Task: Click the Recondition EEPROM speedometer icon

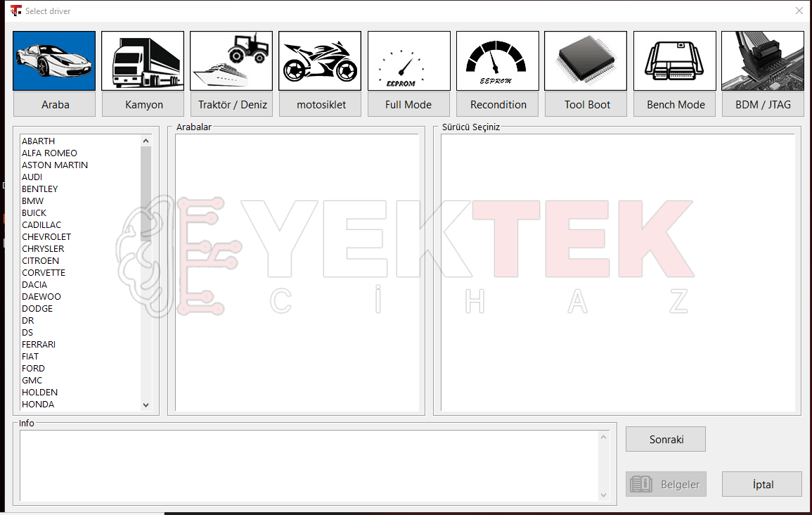Action: tap(498, 61)
